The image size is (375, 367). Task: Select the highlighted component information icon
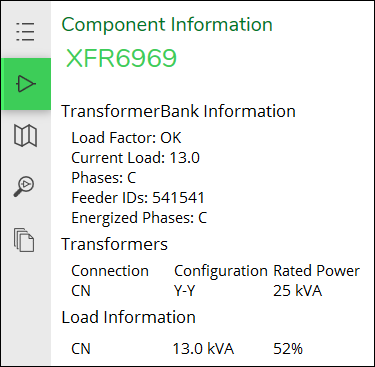pyautogui.click(x=26, y=84)
